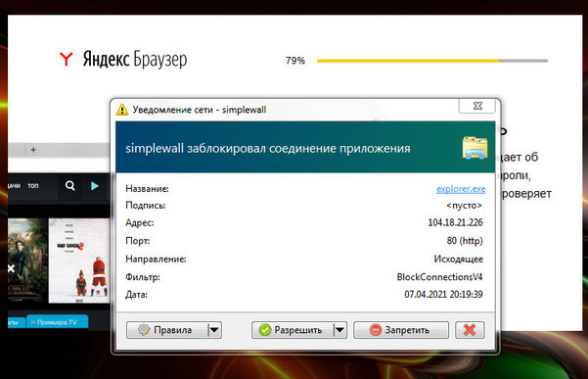Click the yellow warning icon in dialog title
588x379 pixels.
122,110
